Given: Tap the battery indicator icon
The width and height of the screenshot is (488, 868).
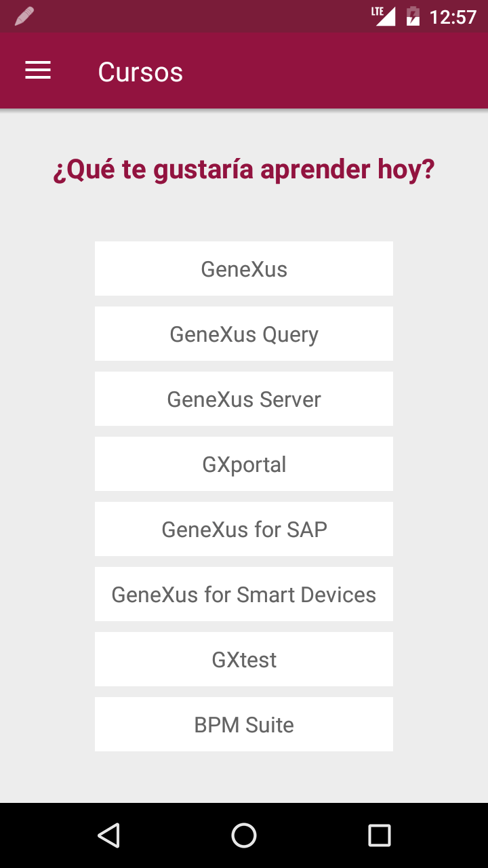Looking at the screenshot, I should [413, 15].
